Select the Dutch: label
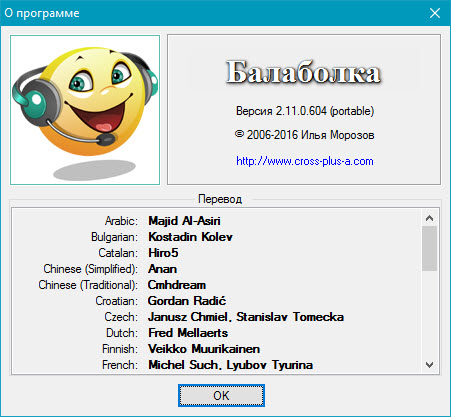The height and width of the screenshot is (417, 451). 122,333
